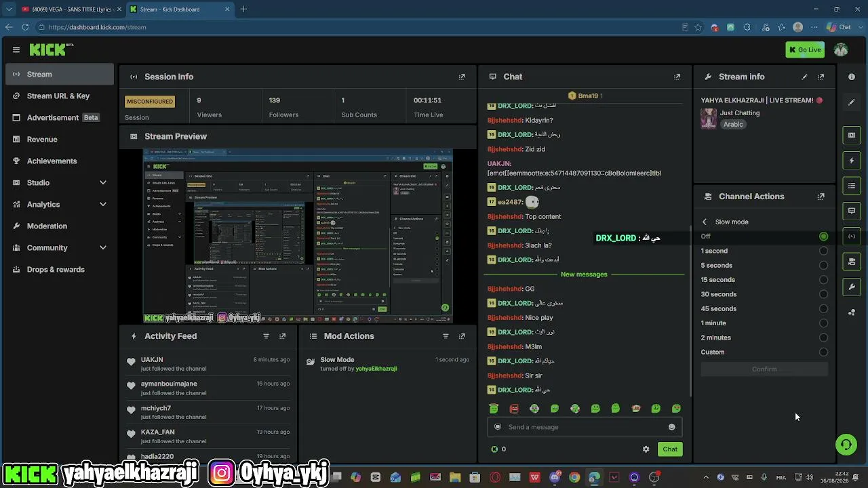This screenshot has height=488, width=868.
Task: Open Advertisement page in sidebar
Action: coord(60,118)
